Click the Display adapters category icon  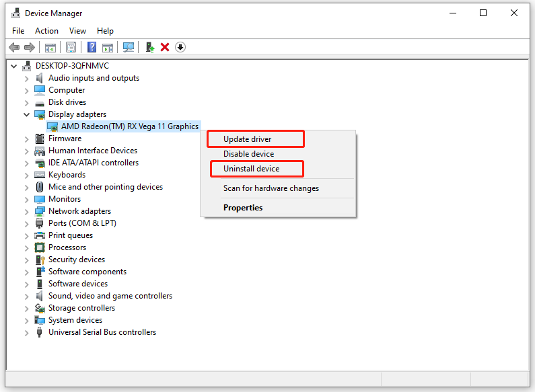[x=40, y=114]
